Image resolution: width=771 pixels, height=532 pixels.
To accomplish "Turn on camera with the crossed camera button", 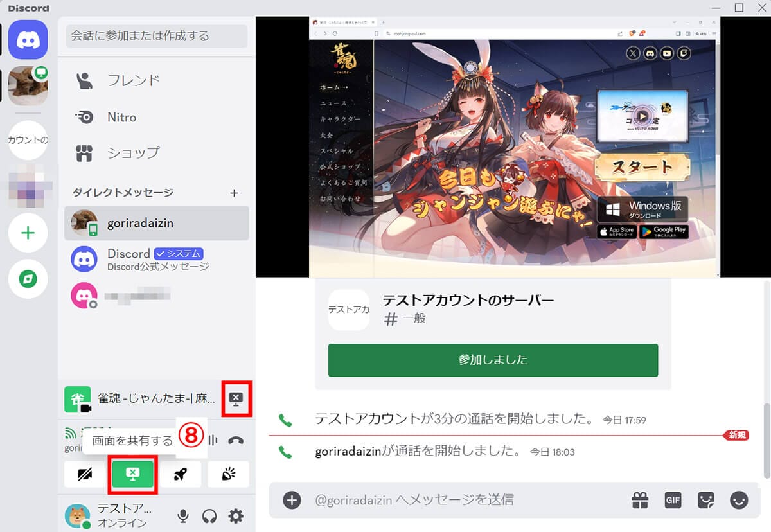I will coord(85,474).
